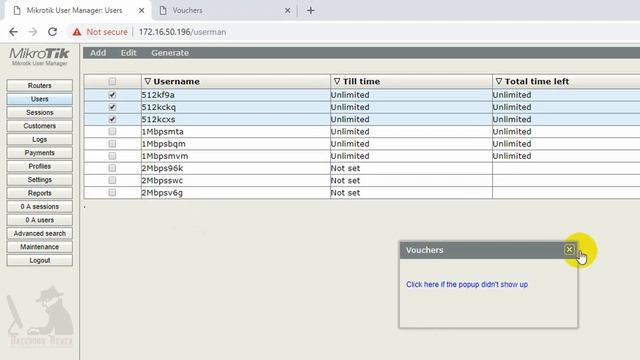
Task: Select the 2Mbpsv6g username cell
Action: [x=236, y=193]
